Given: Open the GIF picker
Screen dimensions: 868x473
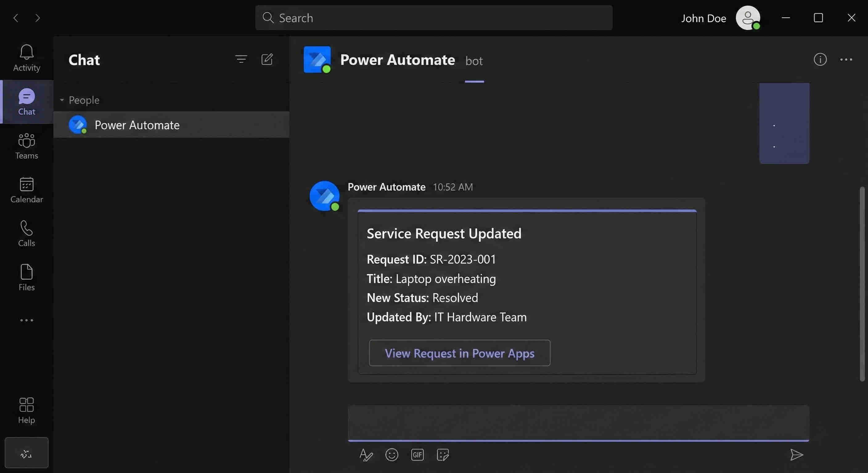Looking at the screenshot, I should 417,455.
